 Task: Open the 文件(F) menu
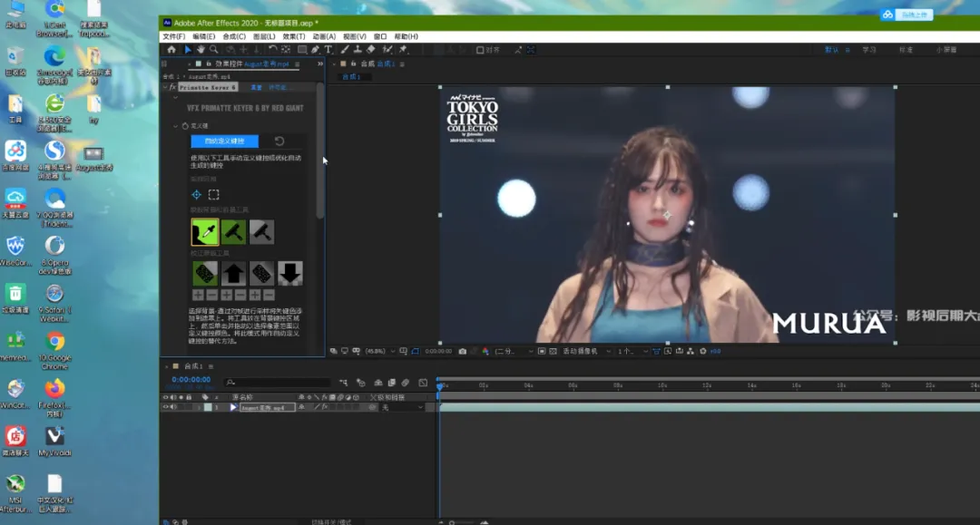coord(173,37)
